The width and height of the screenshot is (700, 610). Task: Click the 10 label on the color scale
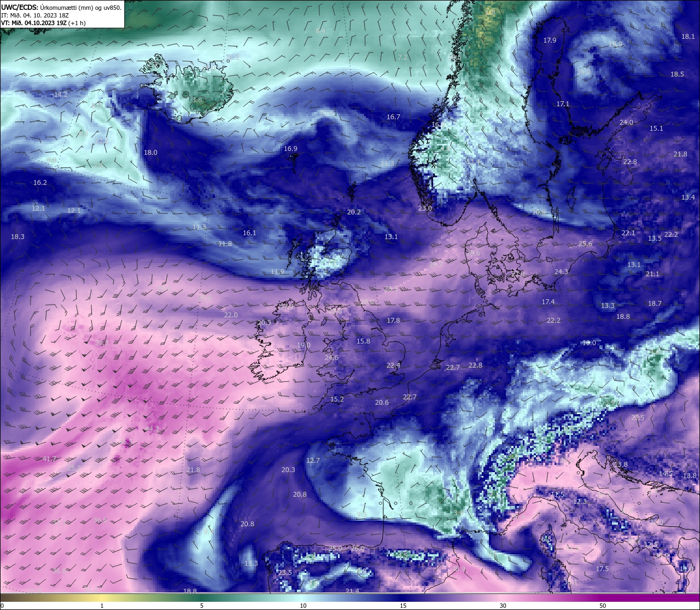(303, 606)
